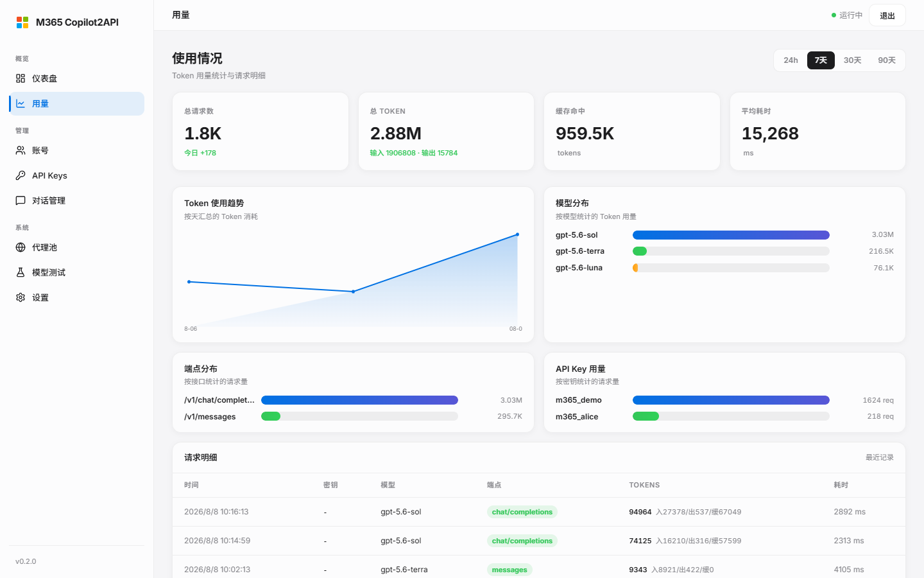Switch time range to 30天
The height and width of the screenshot is (578, 924).
pyautogui.click(x=852, y=60)
